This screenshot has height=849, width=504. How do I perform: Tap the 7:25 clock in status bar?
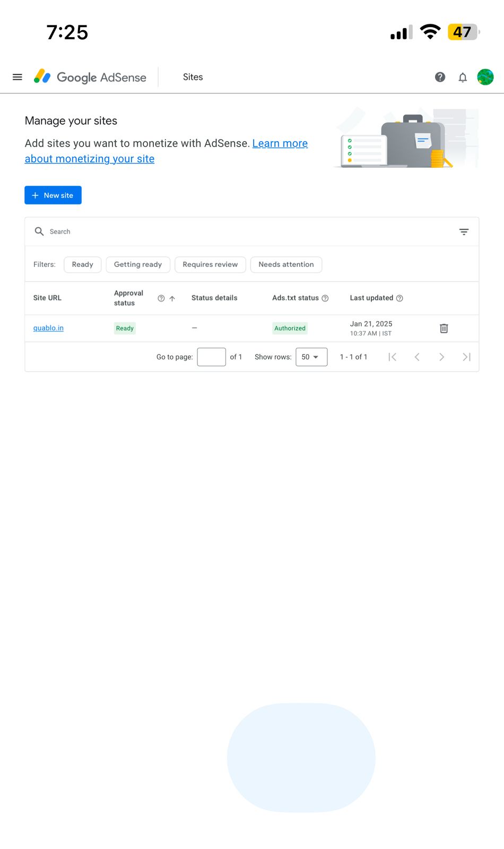(67, 32)
